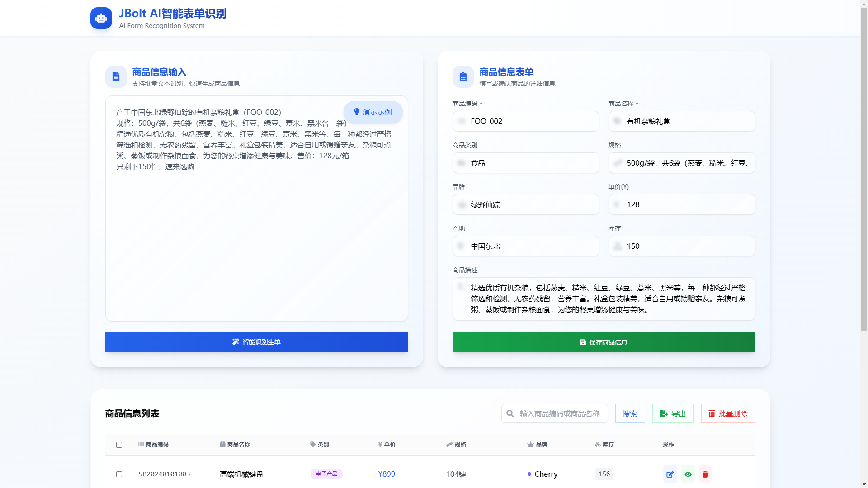Check the SP20240101003 row checkbox
The height and width of the screenshot is (488, 868).
click(119, 474)
